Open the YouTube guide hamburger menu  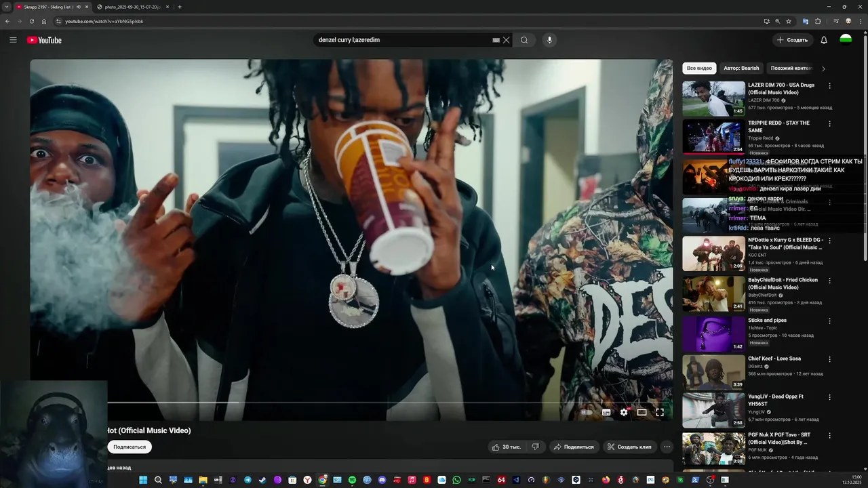tap(13, 40)
